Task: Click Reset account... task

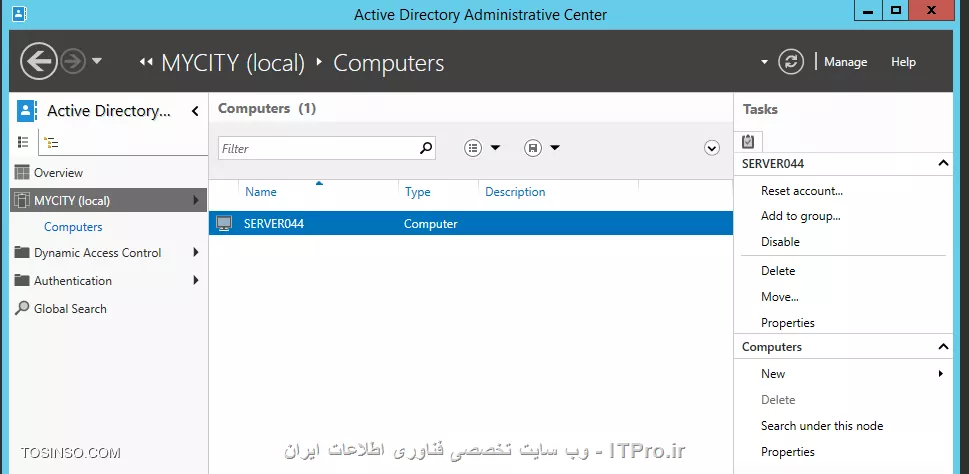Action: coord(802,191)
